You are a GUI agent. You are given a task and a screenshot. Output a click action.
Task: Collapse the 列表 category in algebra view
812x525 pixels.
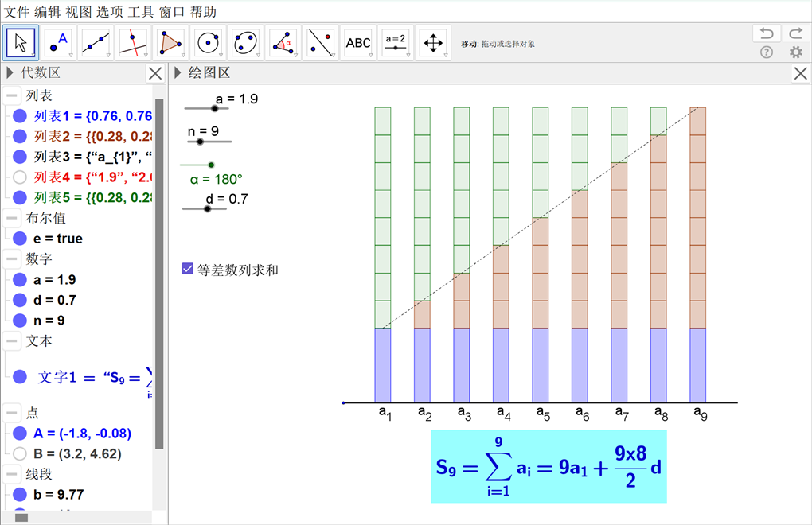[12, 95]
